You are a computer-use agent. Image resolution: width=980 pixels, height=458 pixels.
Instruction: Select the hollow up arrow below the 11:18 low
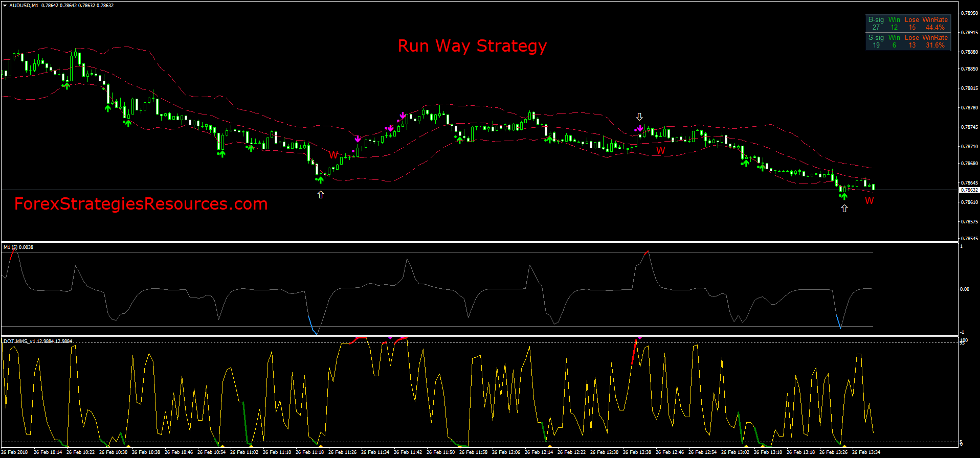321,194
